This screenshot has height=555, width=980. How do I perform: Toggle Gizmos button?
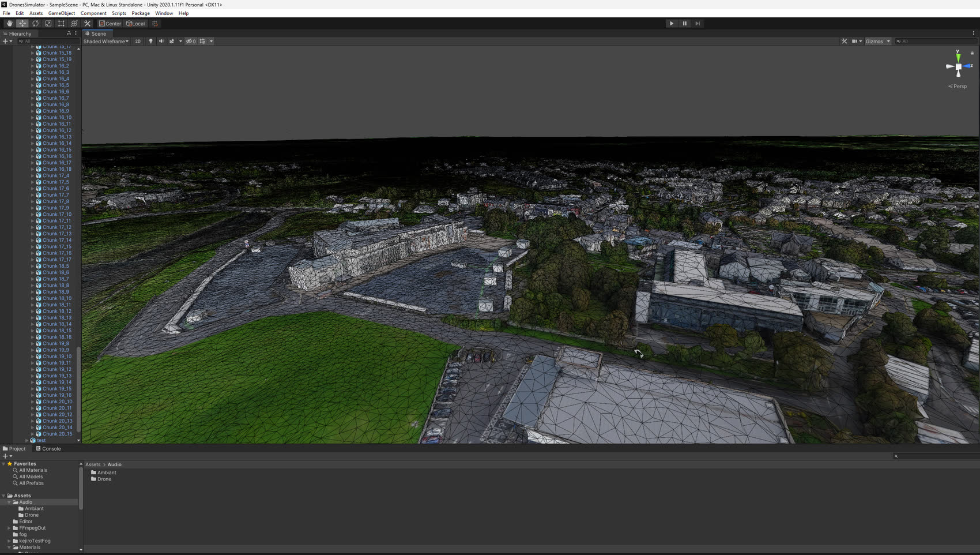click(874, 42)
